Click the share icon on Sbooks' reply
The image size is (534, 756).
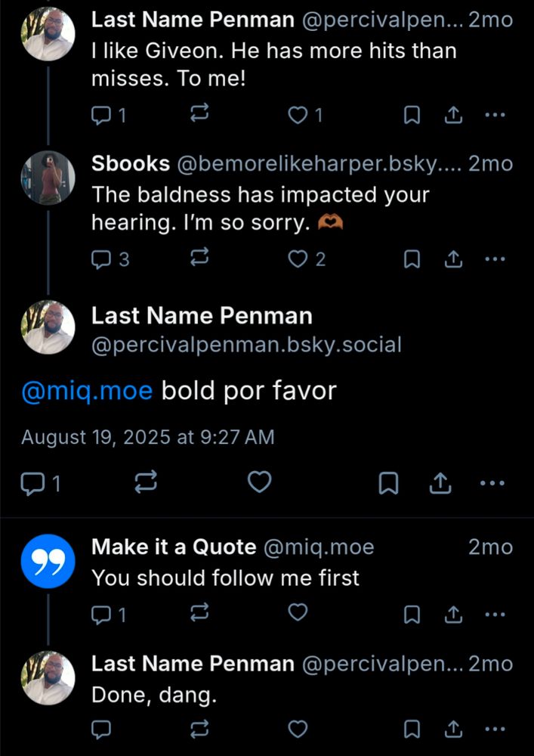click(452, 258)
